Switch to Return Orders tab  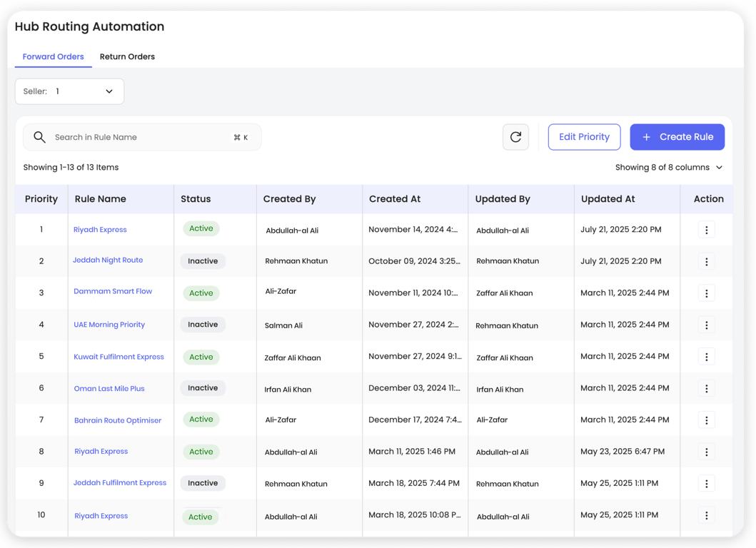point(127,56)
